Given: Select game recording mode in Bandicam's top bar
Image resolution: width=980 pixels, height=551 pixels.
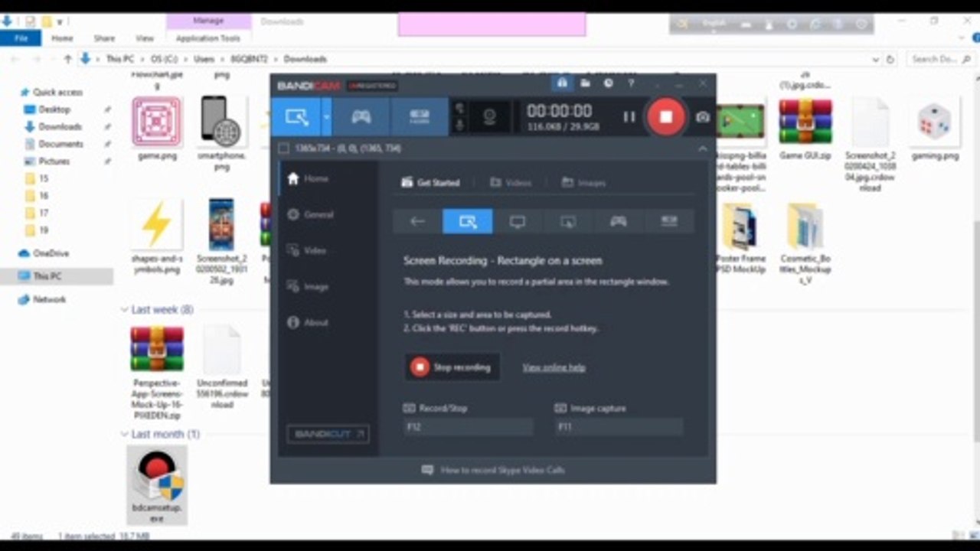Looking at the screenshot, I should tap(361, 117).
